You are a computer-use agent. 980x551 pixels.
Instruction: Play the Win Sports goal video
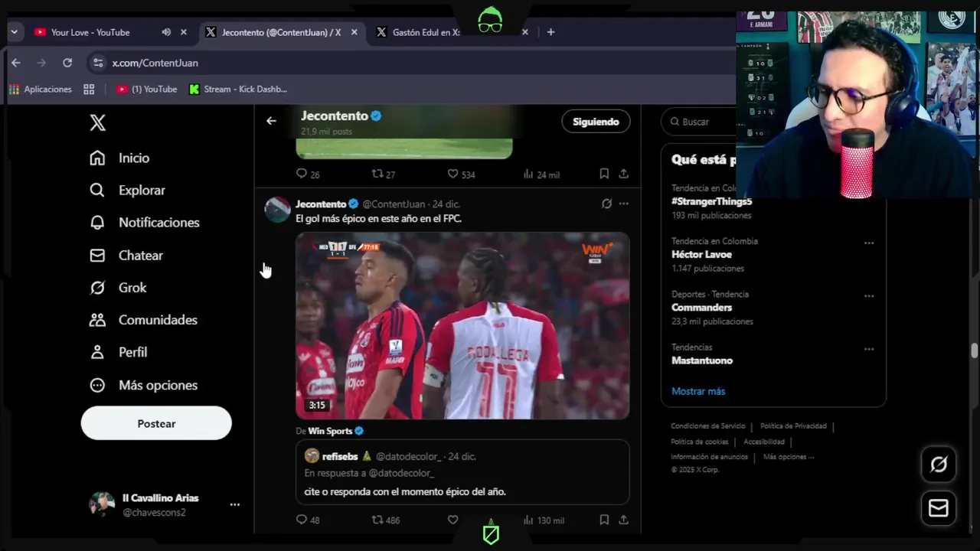(x=462, y=326)
